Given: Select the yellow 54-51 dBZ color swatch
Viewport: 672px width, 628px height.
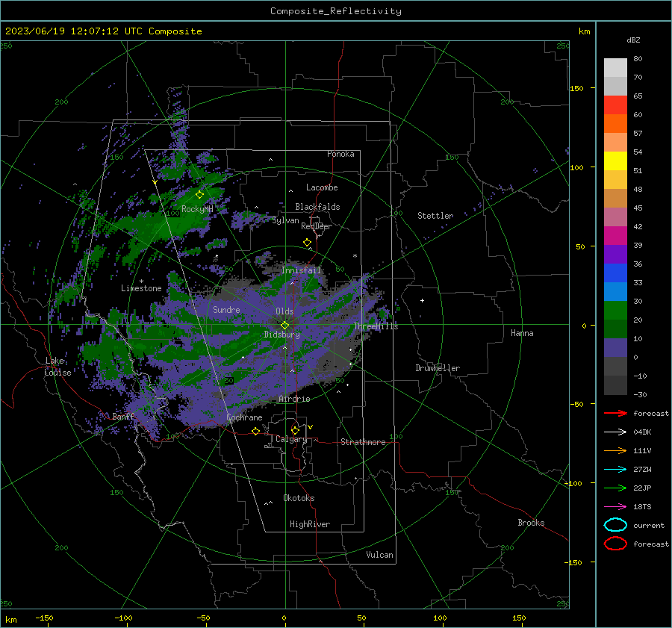Looking at the screenshot, I should 615,161.
